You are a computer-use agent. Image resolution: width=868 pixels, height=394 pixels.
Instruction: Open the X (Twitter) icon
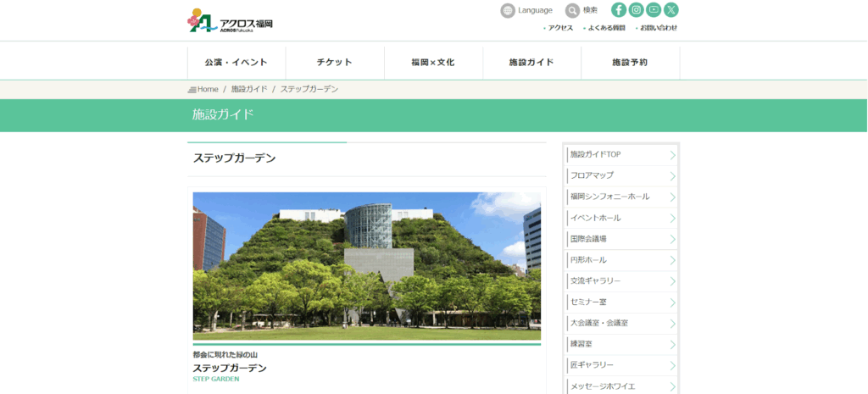[x=671, y=10]
